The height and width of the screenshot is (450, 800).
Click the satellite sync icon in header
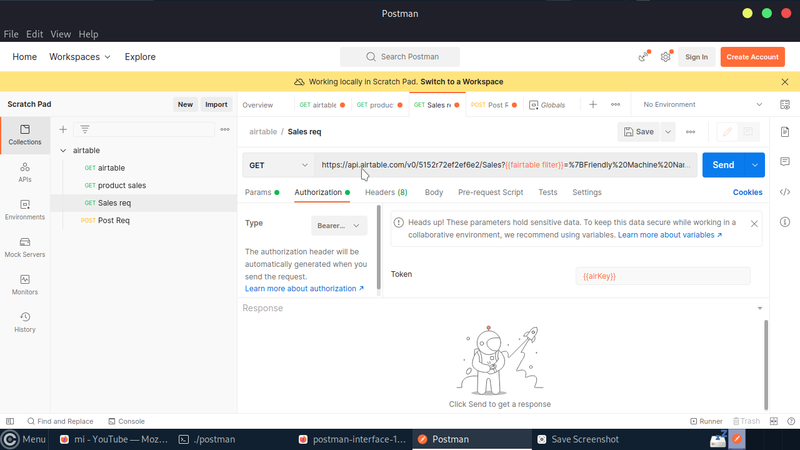[644, 57]
